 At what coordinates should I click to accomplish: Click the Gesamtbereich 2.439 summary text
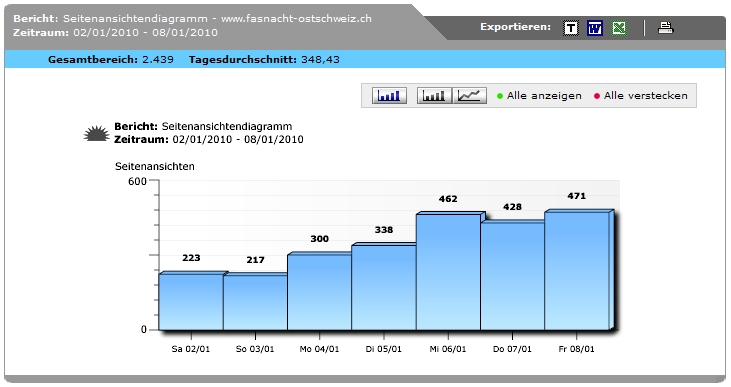click(110, 60)
